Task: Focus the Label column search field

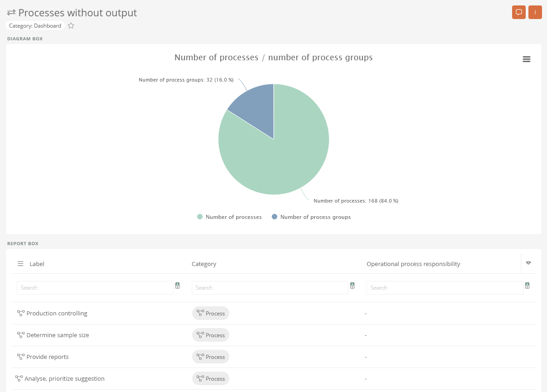Action: (95, 288)
